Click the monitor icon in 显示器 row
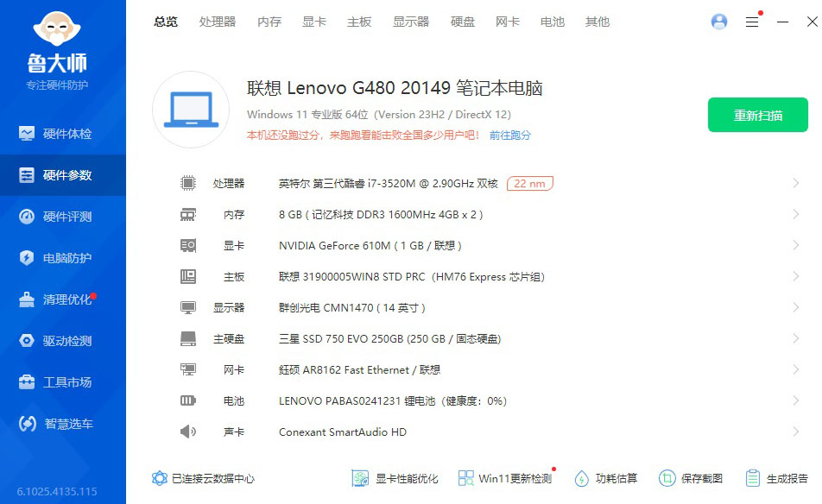 click(x=188, y=307)
